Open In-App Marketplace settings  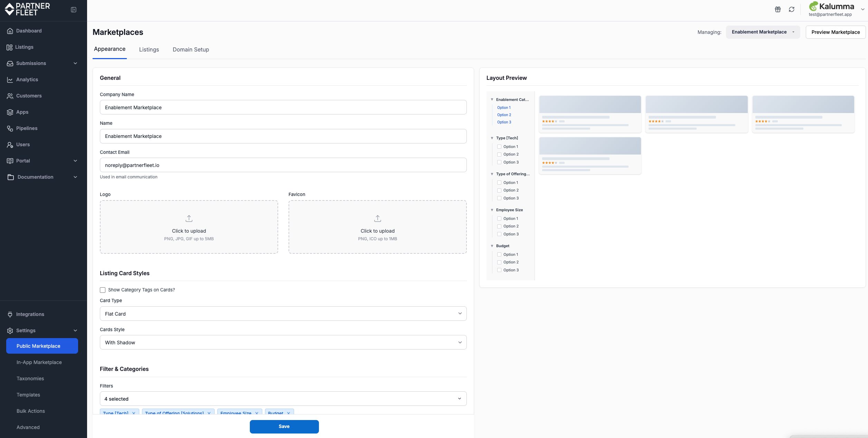[x=39, y=362]
